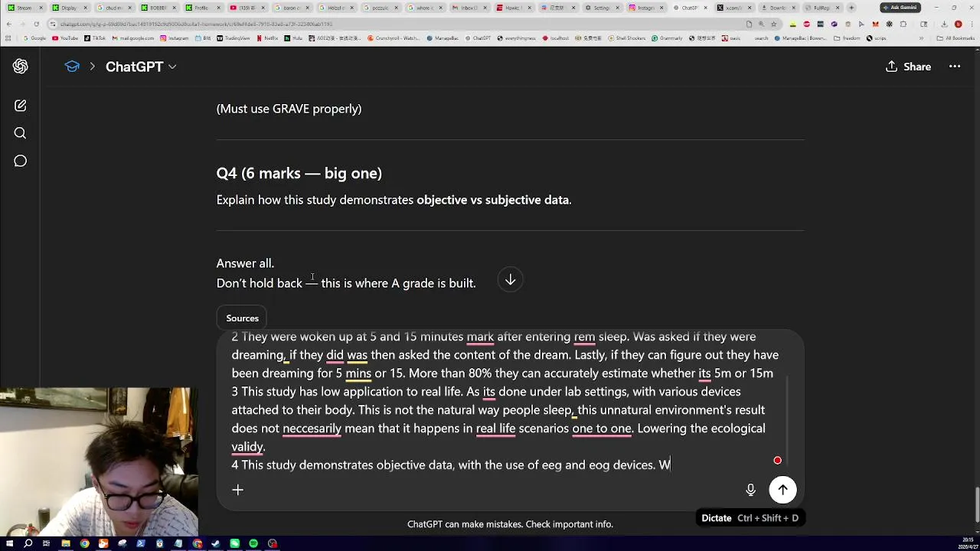This screenshot has width=980, height=551.
Task: Open the Grammarly bookmark
Action: (x=667, y=38)
